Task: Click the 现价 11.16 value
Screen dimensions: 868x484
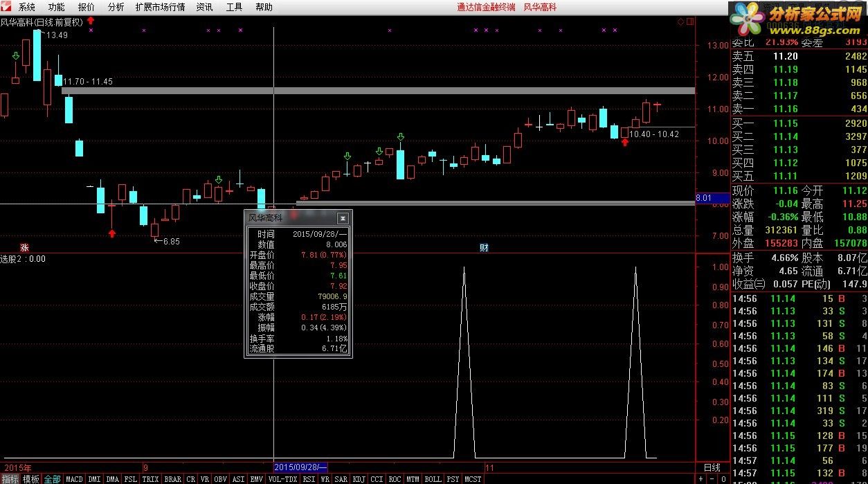Action: coord(786,190)
